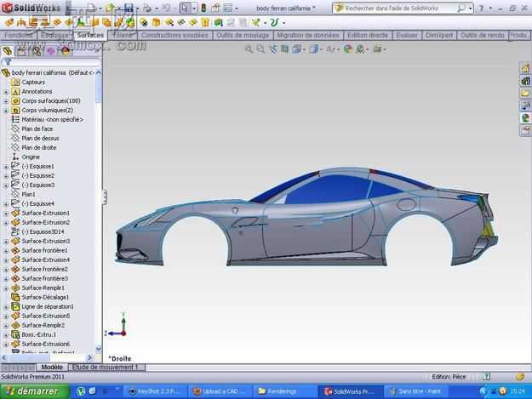
Task: Click Zoom to Area magnifier icon
Action: 260,49
